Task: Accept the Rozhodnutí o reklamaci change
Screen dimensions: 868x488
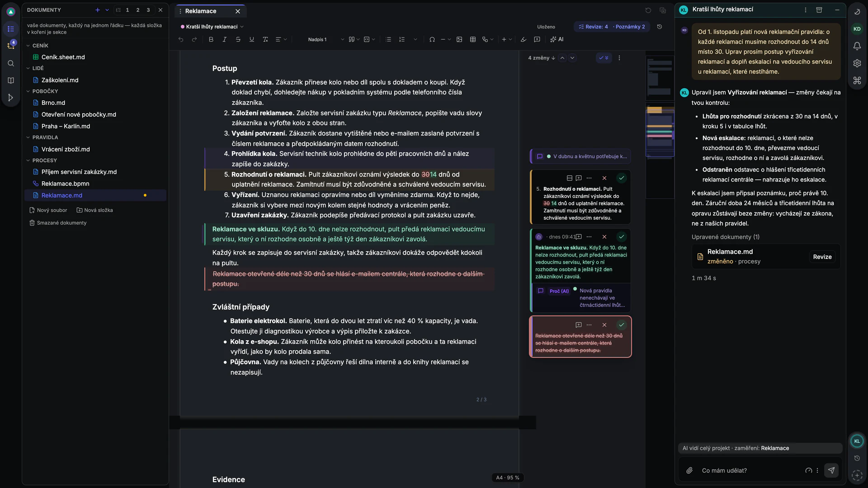Action: coord(622,178)
